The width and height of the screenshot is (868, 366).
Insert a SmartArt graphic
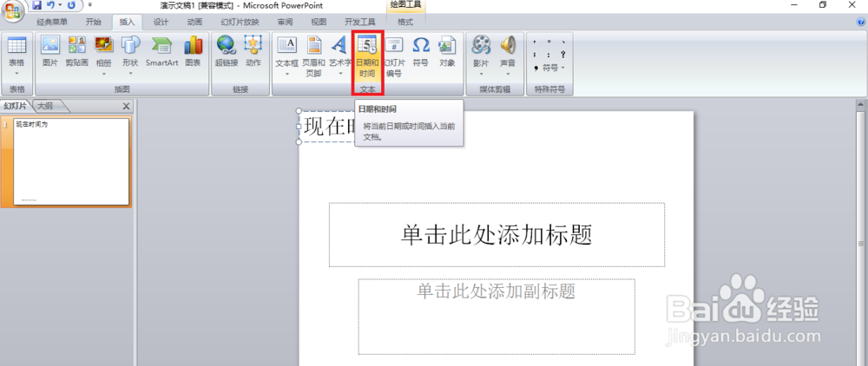coord(161,52)
